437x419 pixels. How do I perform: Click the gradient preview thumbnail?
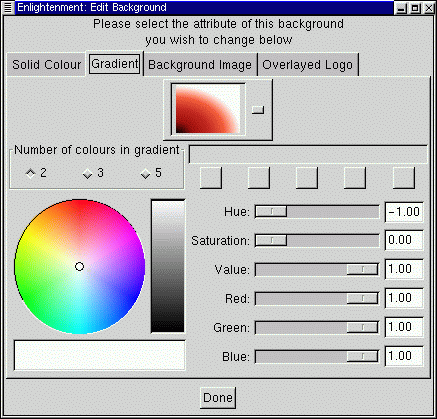click(x=208, y=109)
